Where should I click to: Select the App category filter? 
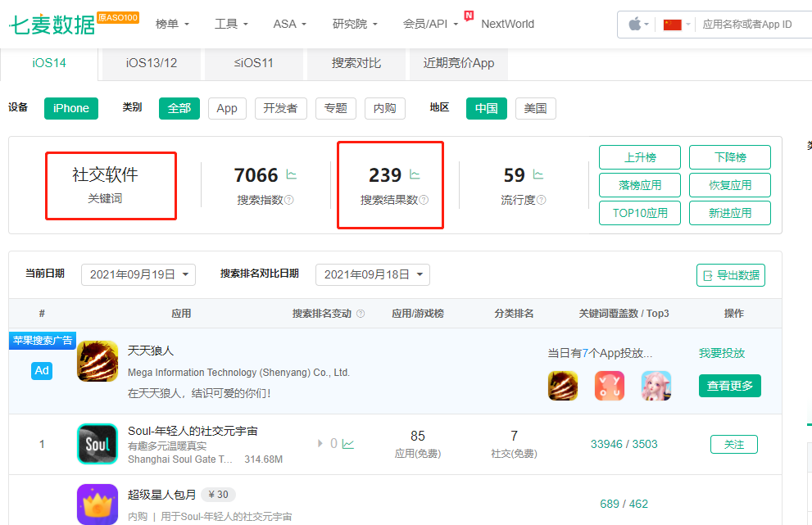(227, 108)
